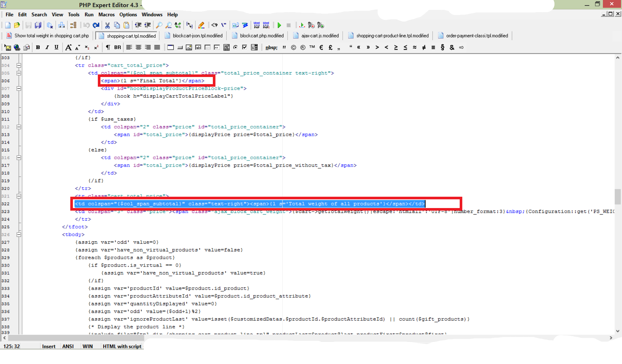Click the nbsp; insert button
The width and height of the screenshot is (622, 364).
271,48
